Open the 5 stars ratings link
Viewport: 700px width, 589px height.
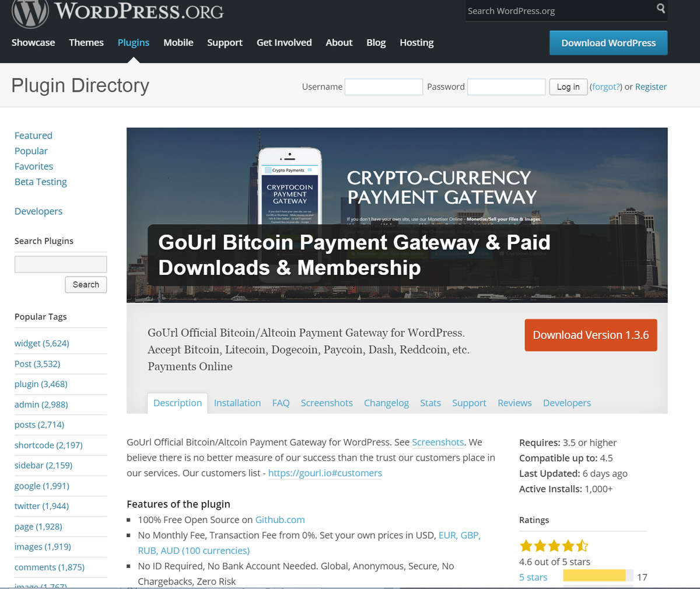533,577
